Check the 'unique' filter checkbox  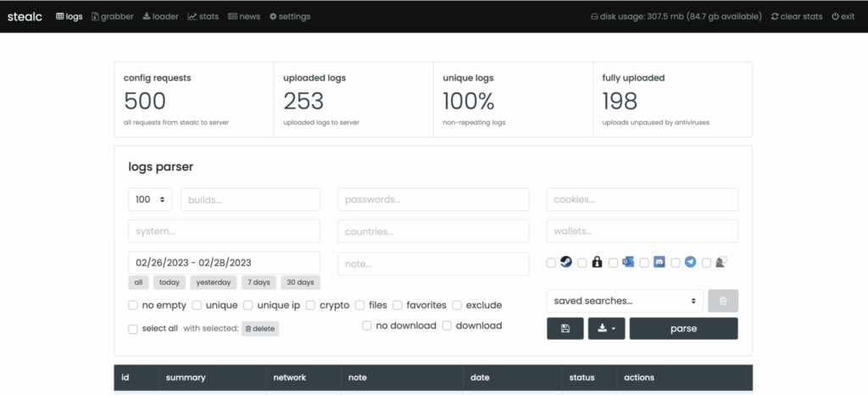pos(197,305)
